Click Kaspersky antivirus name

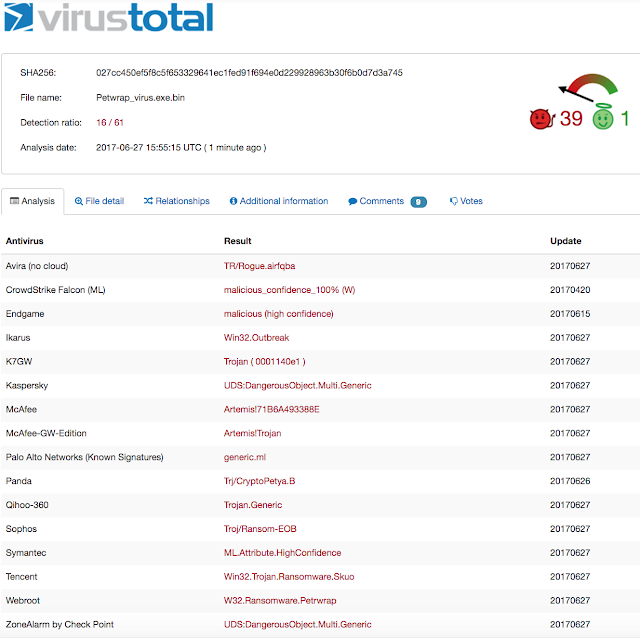coord(27,386)
